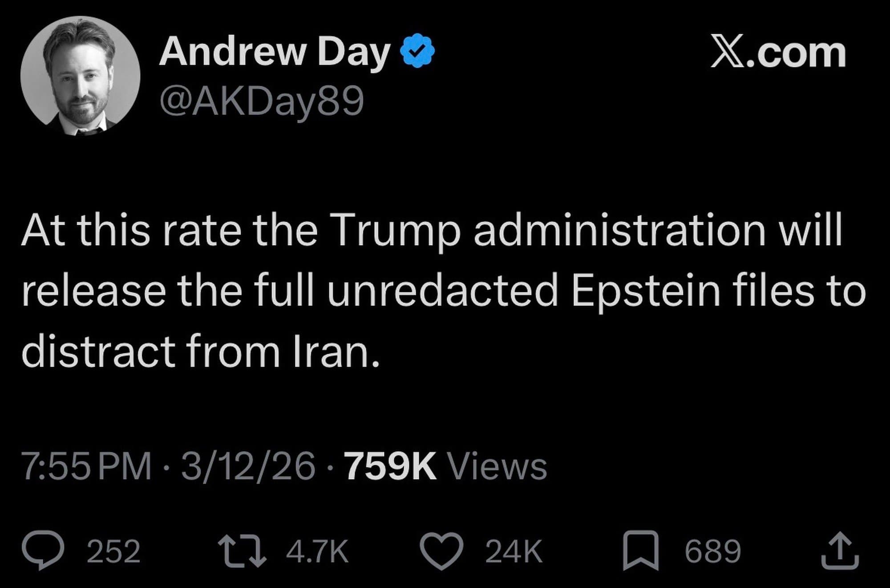Click the repost arrows icon
The width and height of the screenshot is (890, 588).
(x=243, y=551)
